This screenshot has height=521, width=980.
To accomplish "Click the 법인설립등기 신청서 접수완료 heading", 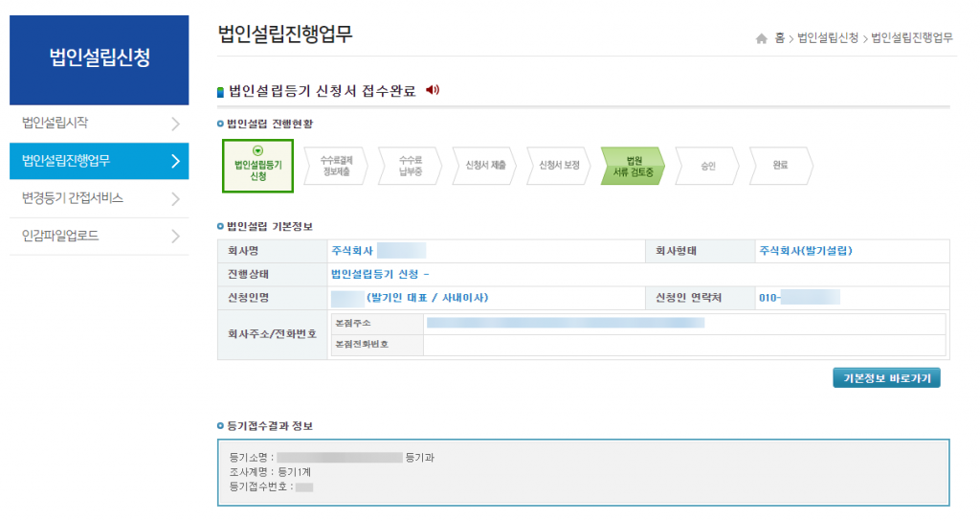I will coord(322,91).
